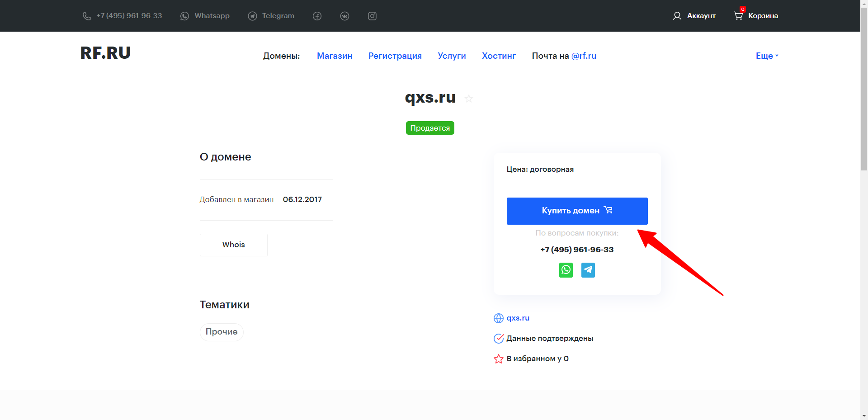Expand the Еще dropdown menu
Image resolution: width=868 pixels, height=420 pixels.
pyautogui.click(x=767, y=56)
